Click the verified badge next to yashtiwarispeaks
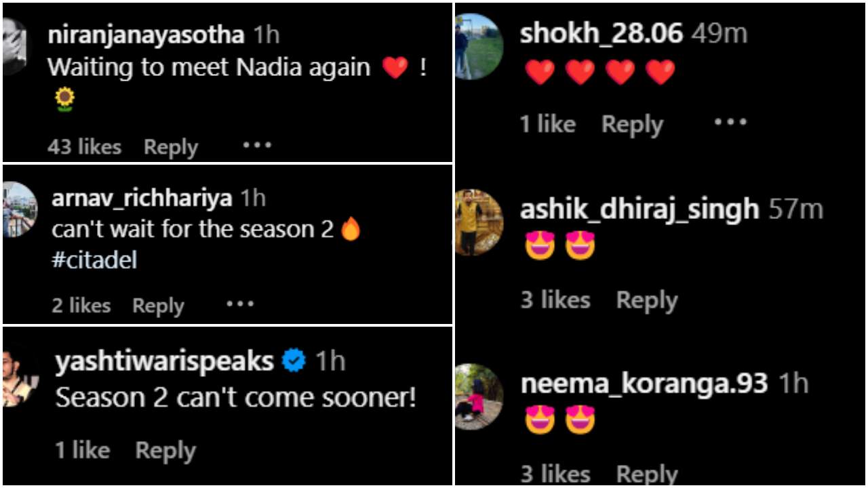This screenshot has height=488, width=868. pyautogui.click(x=294, y=361)
